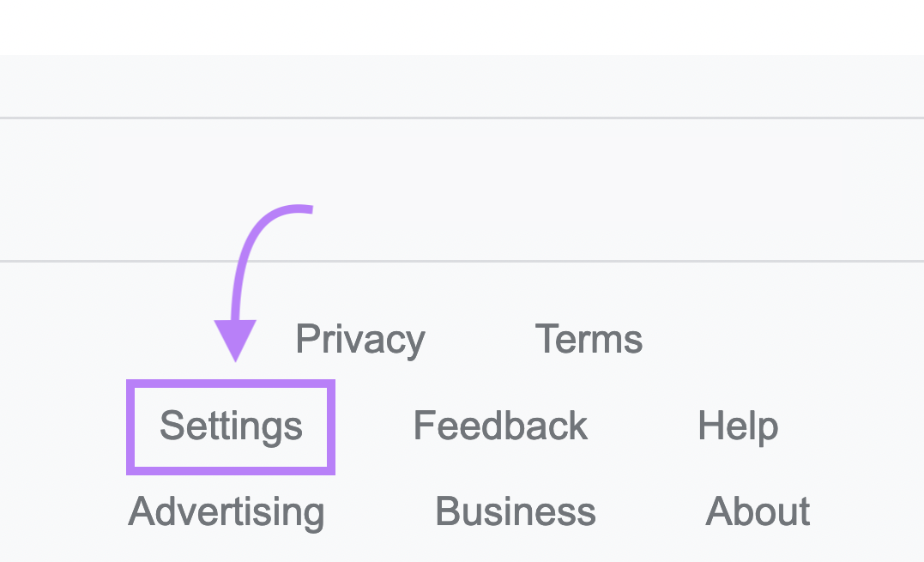924x562 pixels.
Task: Learn more via the About link
Action: tap(758, 511)
